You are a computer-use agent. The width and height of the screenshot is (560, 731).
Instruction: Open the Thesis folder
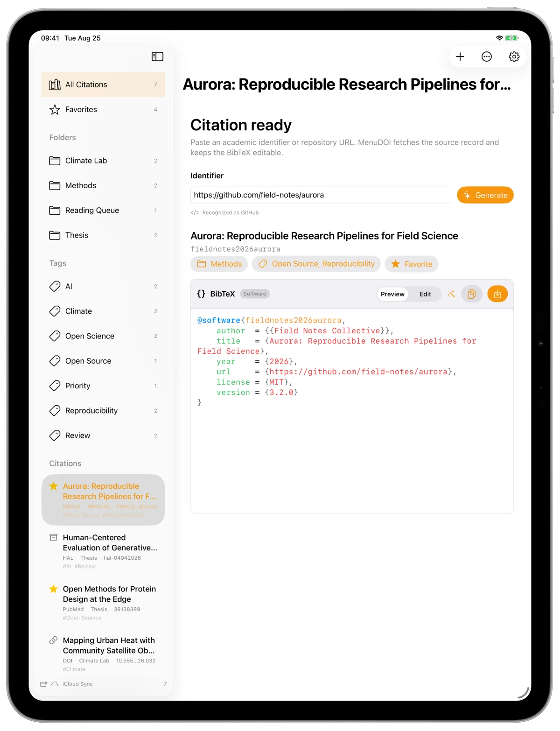103,235
